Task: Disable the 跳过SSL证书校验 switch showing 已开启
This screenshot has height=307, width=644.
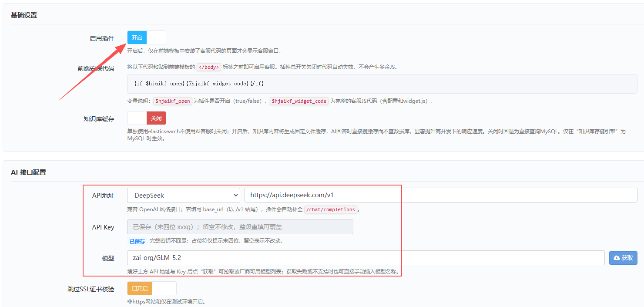Action: click(x=152, y=288)
